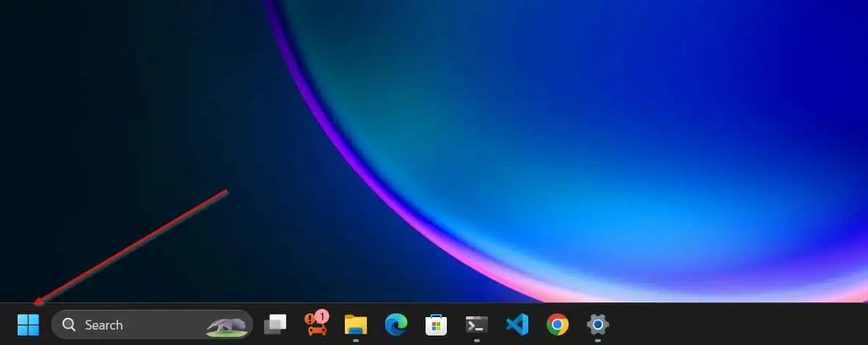Open the Windows Start menu
868x345 pixels.
pos(28,324)
